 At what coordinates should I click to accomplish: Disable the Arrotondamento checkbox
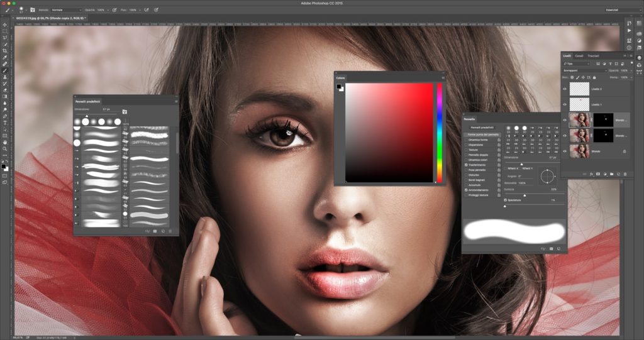tap(466, 190)
